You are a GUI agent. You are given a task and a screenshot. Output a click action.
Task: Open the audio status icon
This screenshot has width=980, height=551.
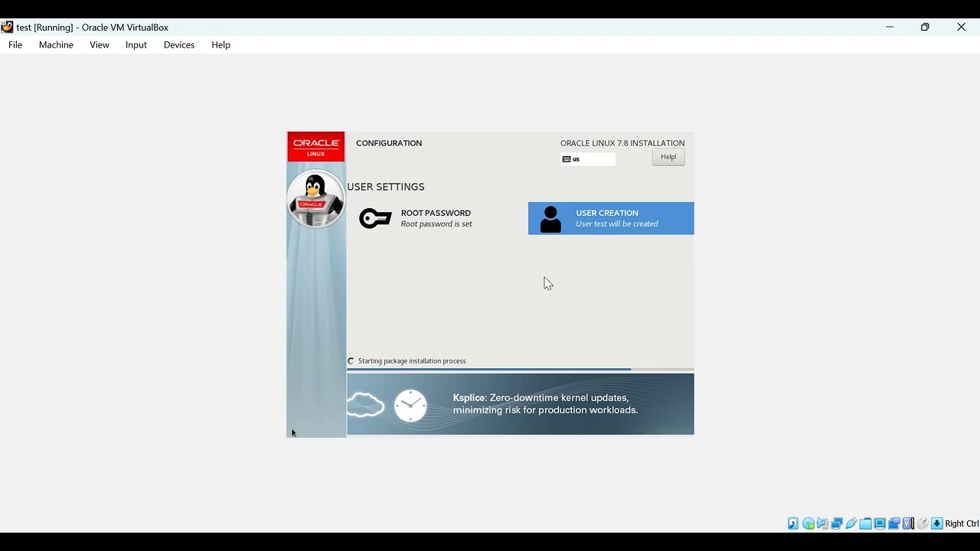pos(822,523)
